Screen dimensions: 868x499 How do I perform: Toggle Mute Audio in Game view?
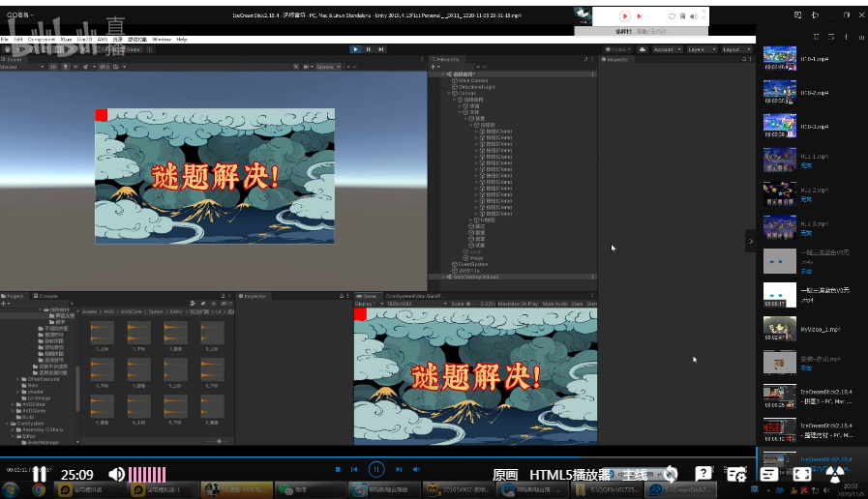[555, 304]
